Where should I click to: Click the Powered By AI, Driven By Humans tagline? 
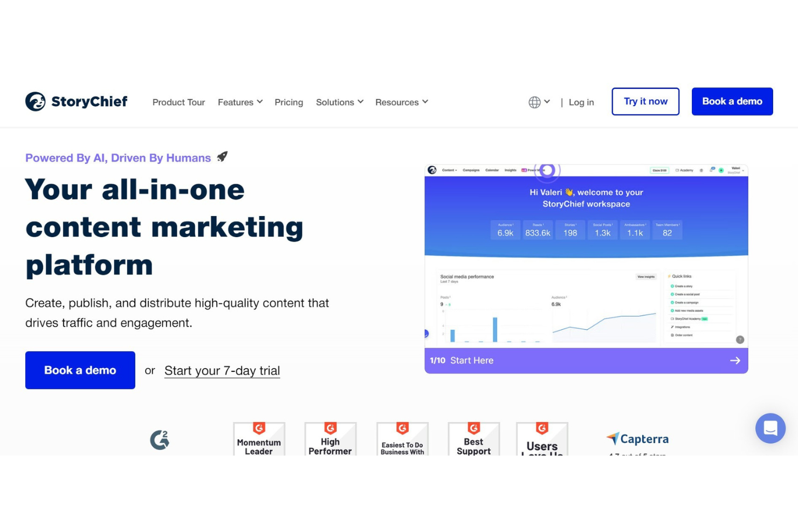click(x=118, y=158)
